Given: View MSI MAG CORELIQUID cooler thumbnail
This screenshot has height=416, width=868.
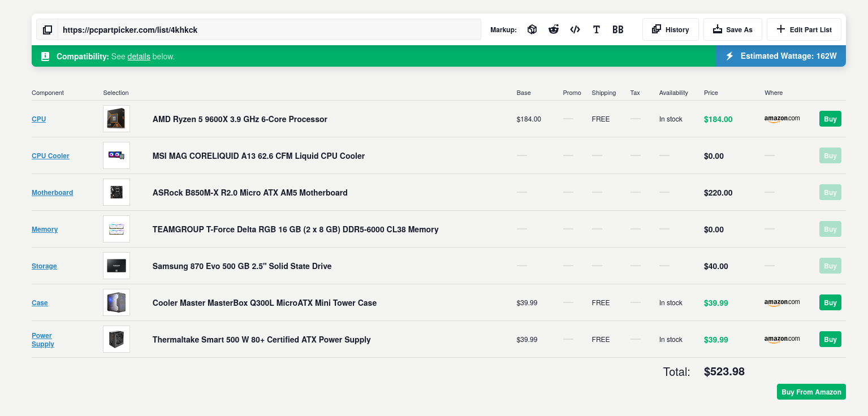Looking at the screenshot, I should pos(116,155).
